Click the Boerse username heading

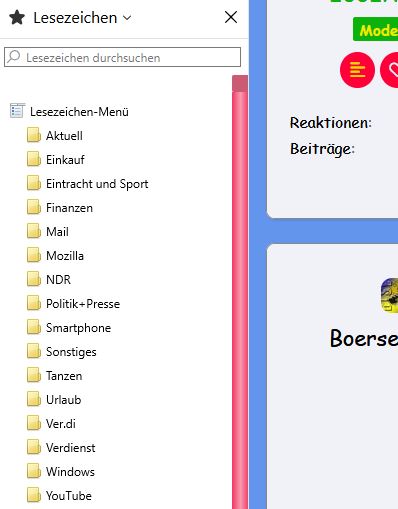pos(364,338)
